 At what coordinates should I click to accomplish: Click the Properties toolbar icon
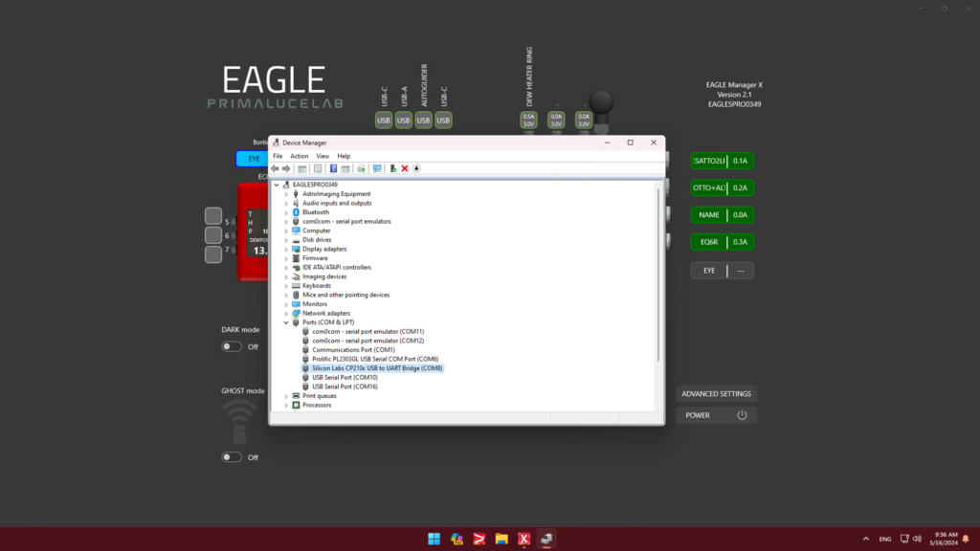[319, 168]
